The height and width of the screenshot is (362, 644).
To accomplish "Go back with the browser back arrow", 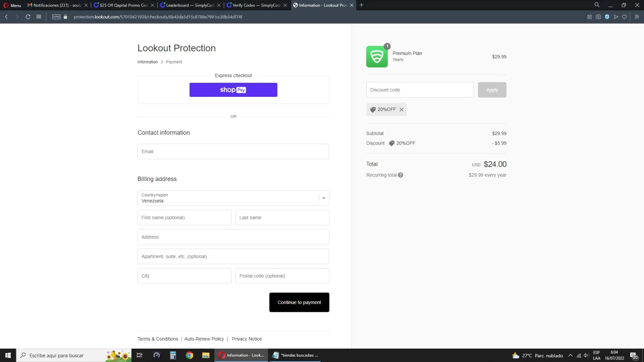I will [x=6, y=17].
